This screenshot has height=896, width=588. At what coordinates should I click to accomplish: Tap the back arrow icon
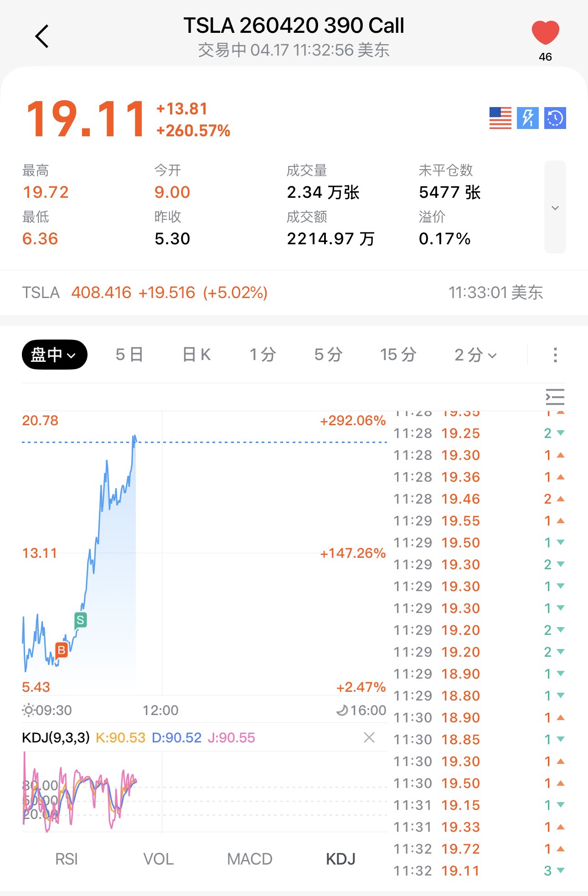pyautogui.click(x=42, y=36)
